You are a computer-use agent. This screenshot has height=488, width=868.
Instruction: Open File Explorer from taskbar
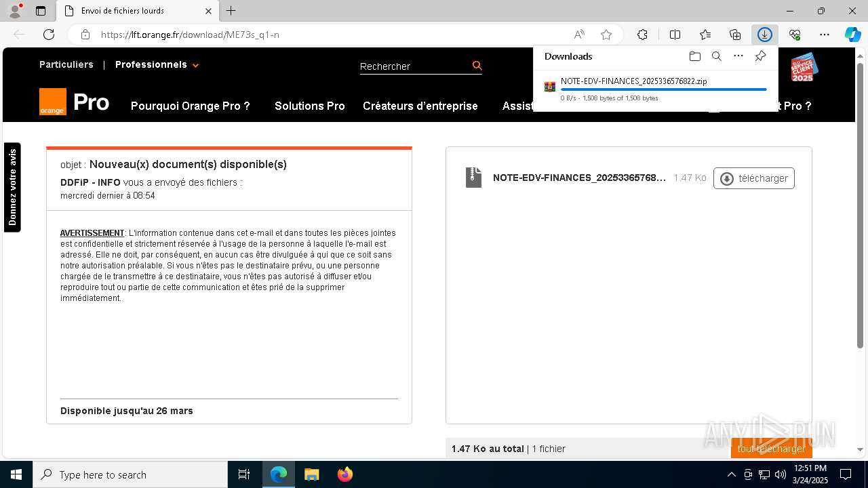pyautogui.click(x=311, y=474)
